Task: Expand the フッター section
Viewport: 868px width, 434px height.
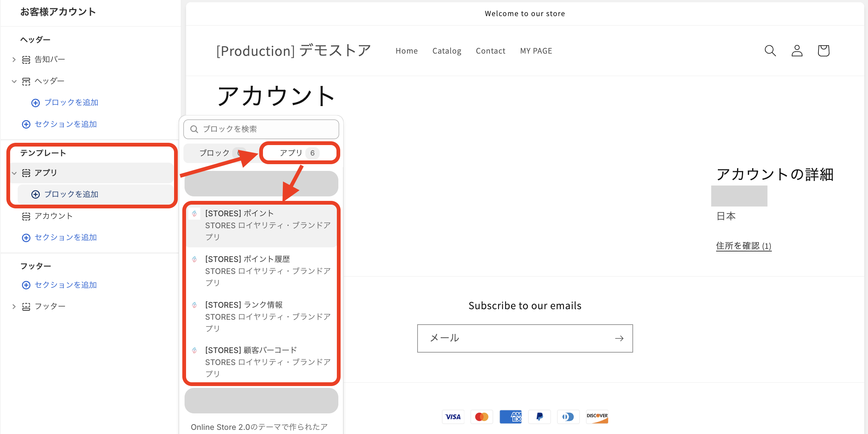Action: pos(14,306)
